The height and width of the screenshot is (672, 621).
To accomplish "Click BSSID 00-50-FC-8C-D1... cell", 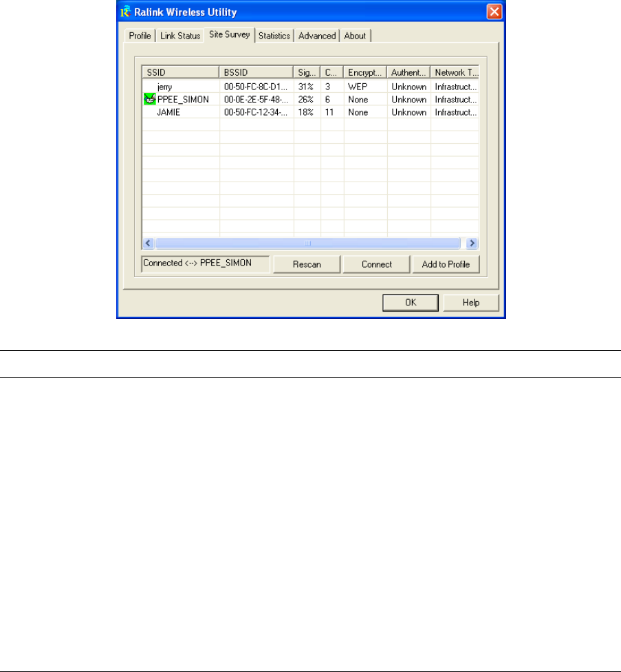I will (x=256, y=87).
